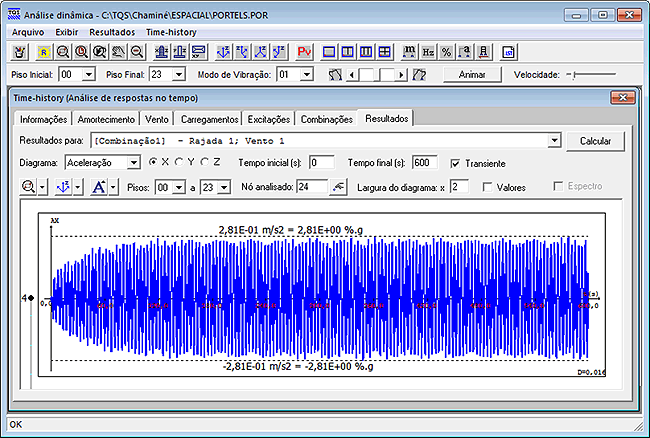Click the zoom out magnifier icon
This screenshot has height=438, width=650.
[137, 52]
